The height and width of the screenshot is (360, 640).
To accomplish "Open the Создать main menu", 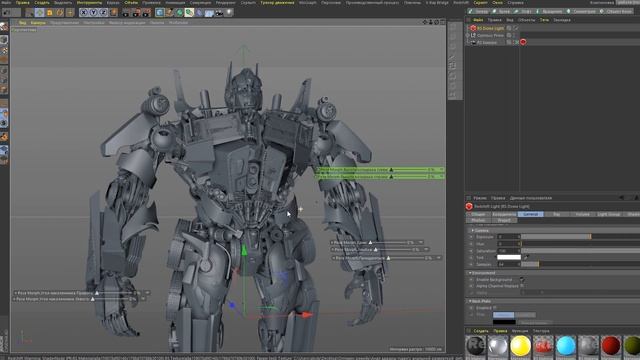I will [x=42, y=2].
